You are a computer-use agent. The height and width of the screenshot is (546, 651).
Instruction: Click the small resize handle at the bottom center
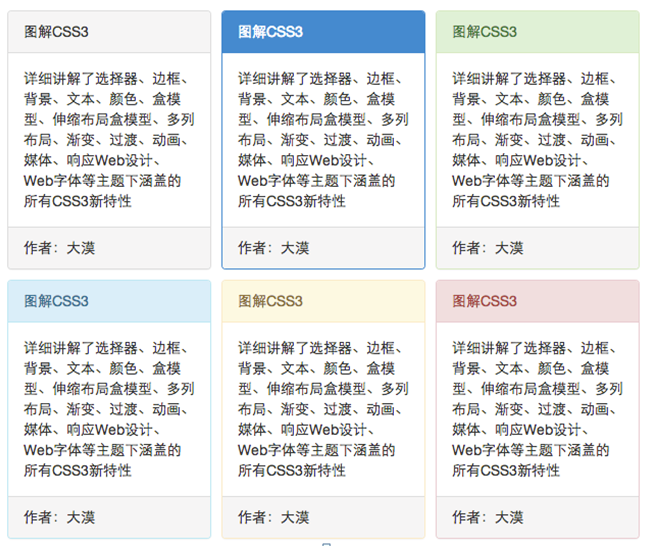pos(326,543)
